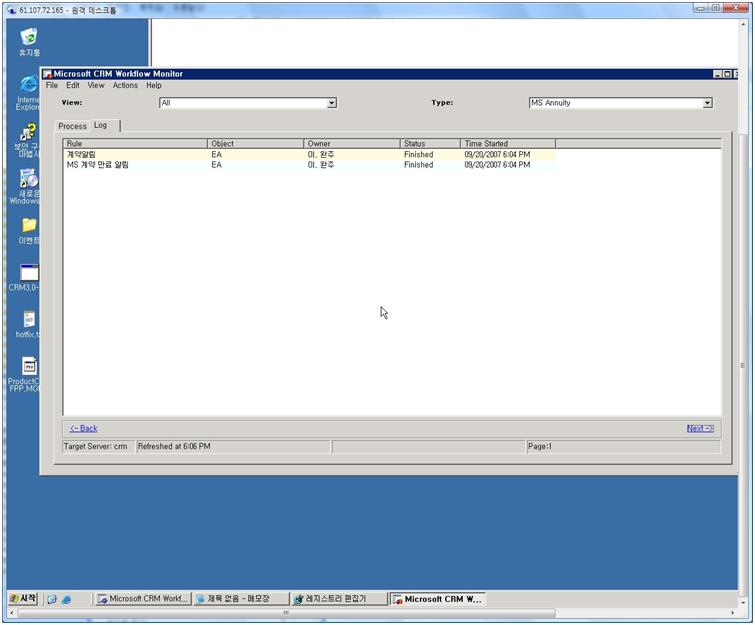Switch to 레지스트리 편집기 taskbar item
The height and width of the screenshot is (625, 755).
pos(339,599)
